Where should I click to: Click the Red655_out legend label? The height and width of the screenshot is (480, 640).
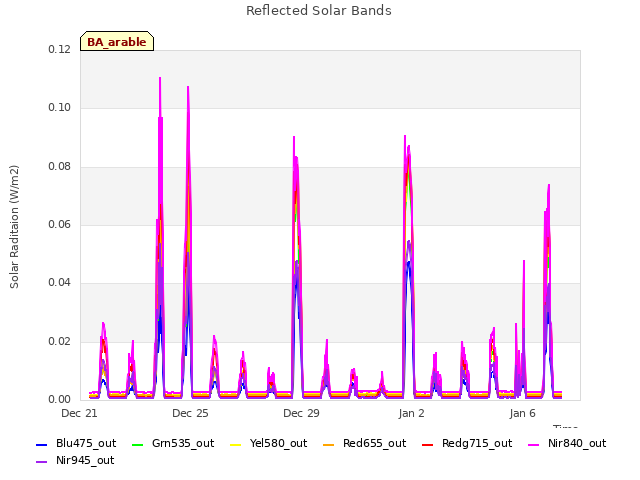pos(374,443)
